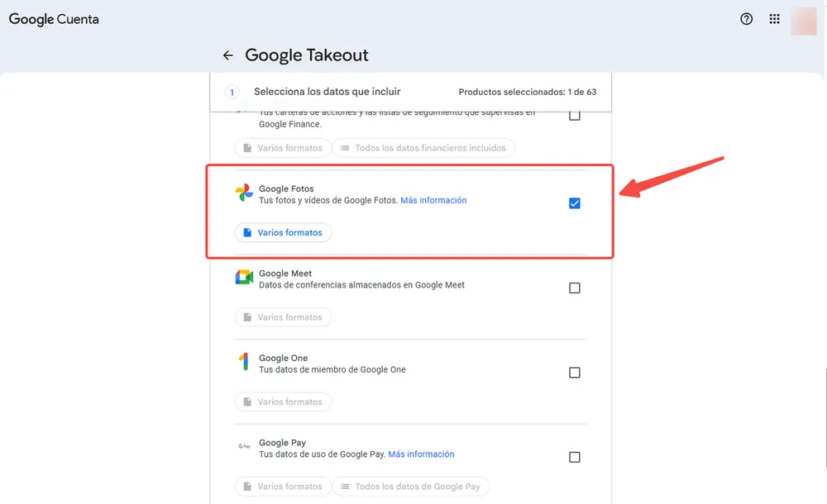Click the list icon in financial data chip
Viewport: 827px width, 504px height.
(344, 148)
